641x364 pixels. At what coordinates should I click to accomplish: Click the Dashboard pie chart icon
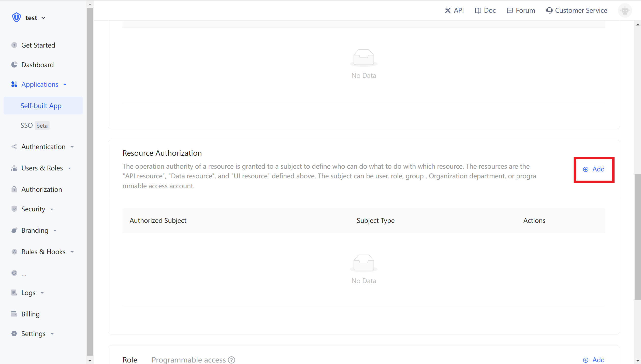(x=14, y=65)
